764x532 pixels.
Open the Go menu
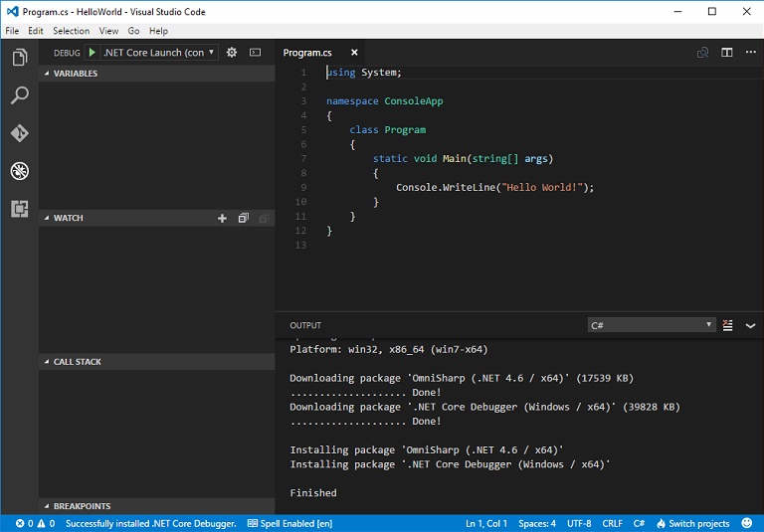coord(133,31)
